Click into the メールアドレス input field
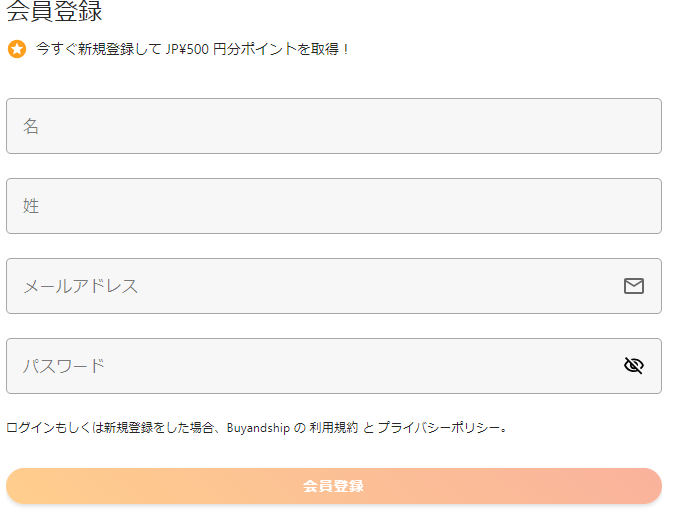Image resolution: width=677 pixels, height=512 pixels. pos(310,286)
